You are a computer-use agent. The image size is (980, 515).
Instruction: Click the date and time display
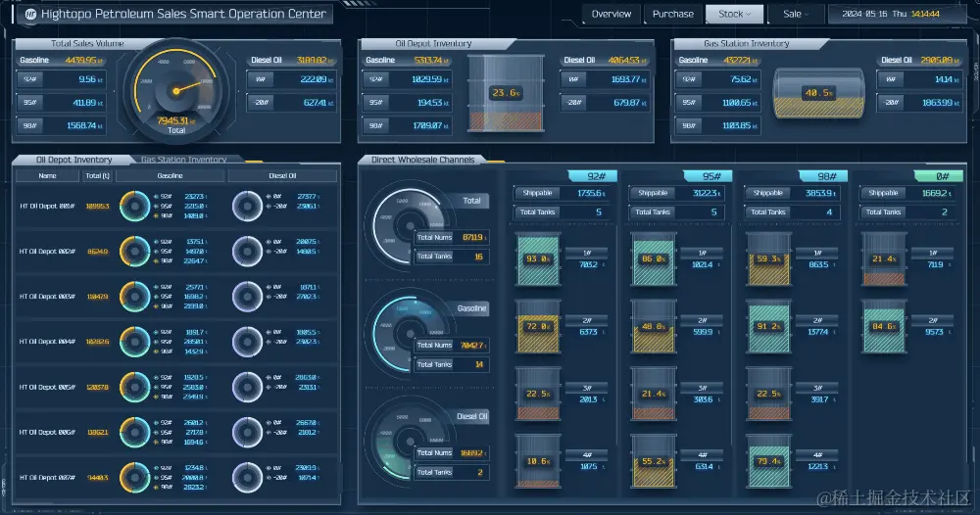point(890,14)
